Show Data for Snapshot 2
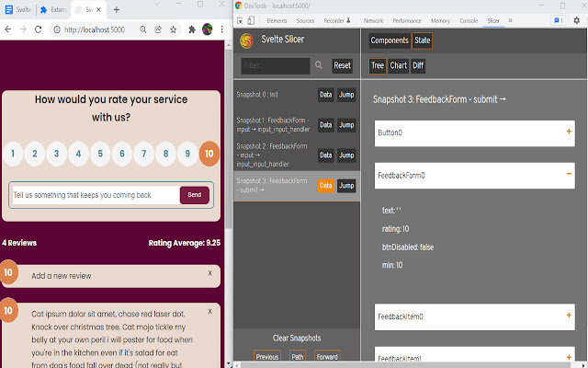 pyautogui.click(x=325, y=155)
